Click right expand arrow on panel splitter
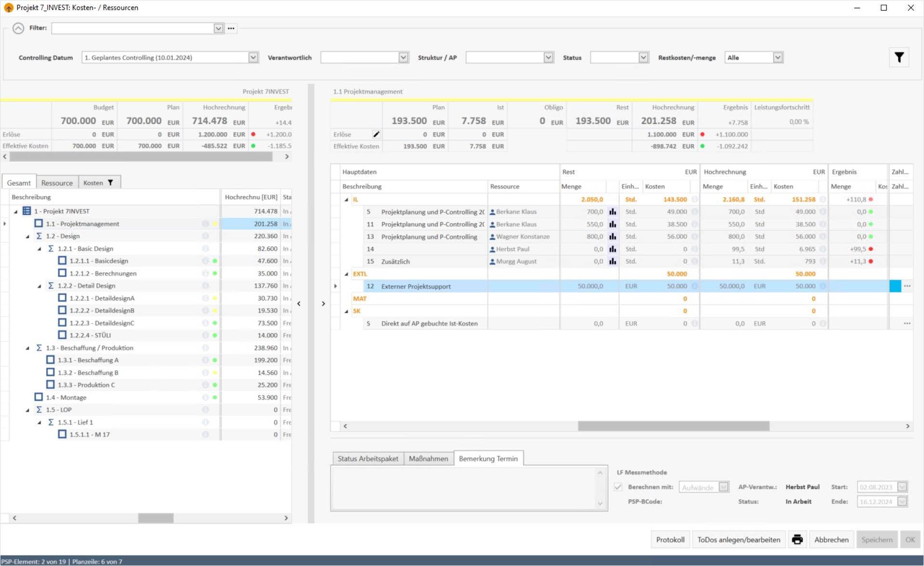Viewport: 924px width, 566px height. click(323, 303)
